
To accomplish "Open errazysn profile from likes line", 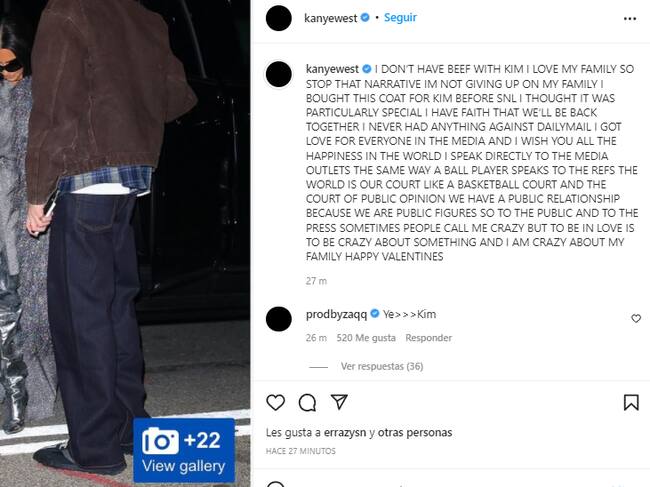I will [x=345, y=432].
